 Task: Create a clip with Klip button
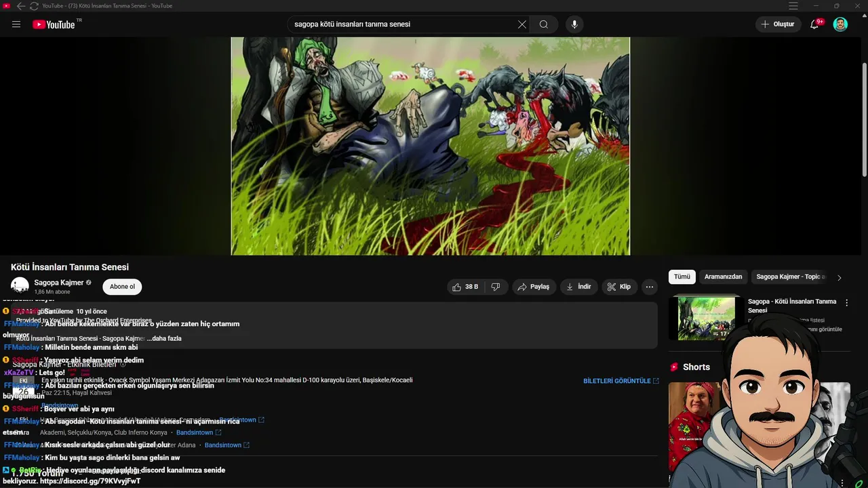point(618,287)
